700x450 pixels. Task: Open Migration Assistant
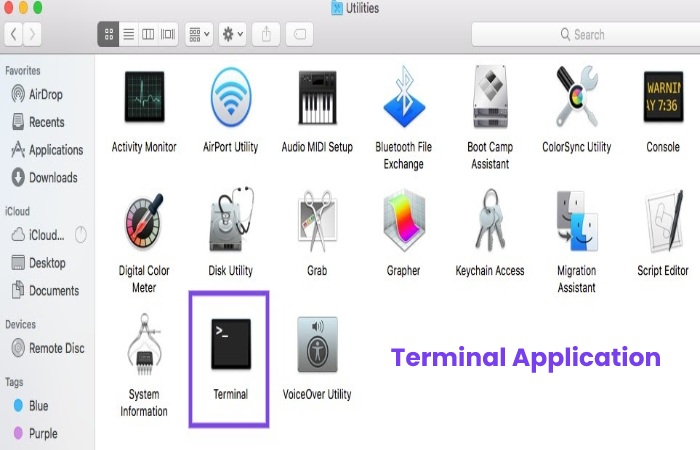[x=576, y=221]
